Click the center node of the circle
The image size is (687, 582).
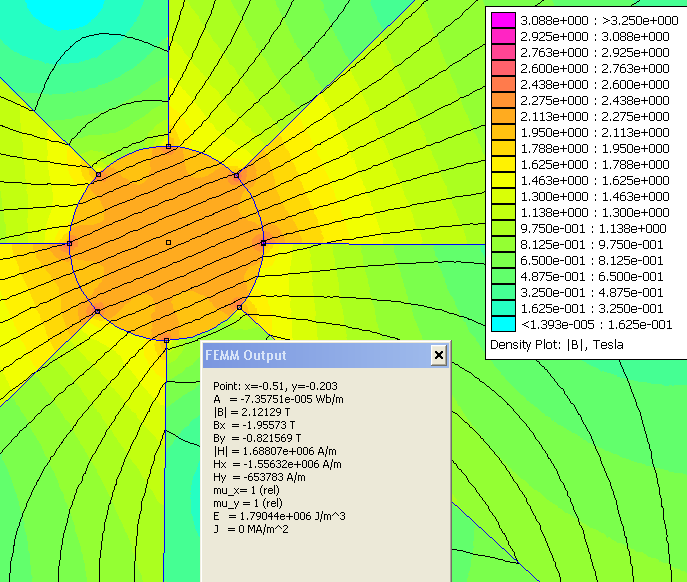(168, 242)
